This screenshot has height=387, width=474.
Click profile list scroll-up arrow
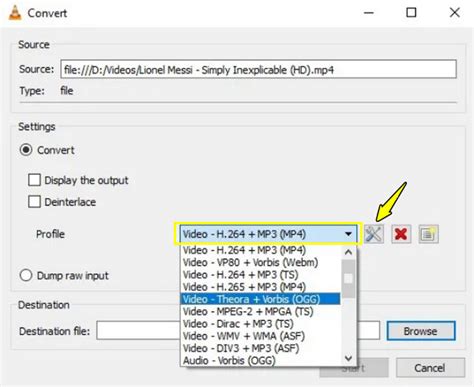(x=348, y=252)
